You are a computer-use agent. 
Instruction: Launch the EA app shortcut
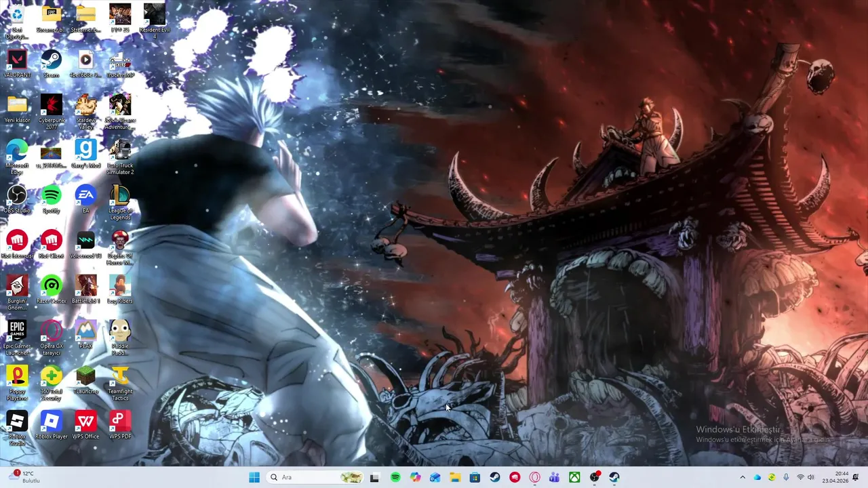pyautogui.click(x=85, y=200)
